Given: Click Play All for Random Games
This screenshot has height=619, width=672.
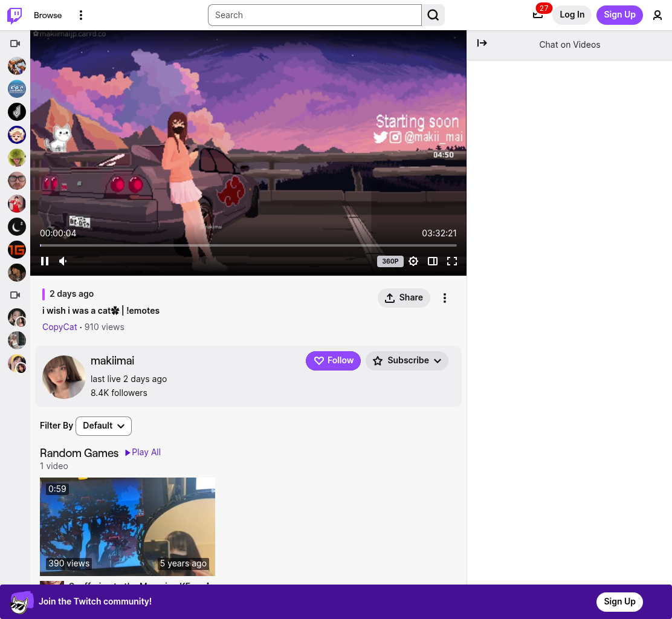Looking at the screenshot, I should click(143, 452).
